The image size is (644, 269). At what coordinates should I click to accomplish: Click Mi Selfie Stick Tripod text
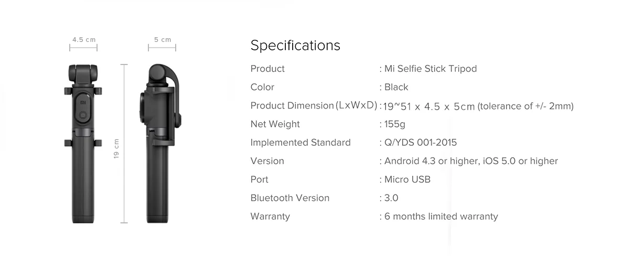coord(430,69)
